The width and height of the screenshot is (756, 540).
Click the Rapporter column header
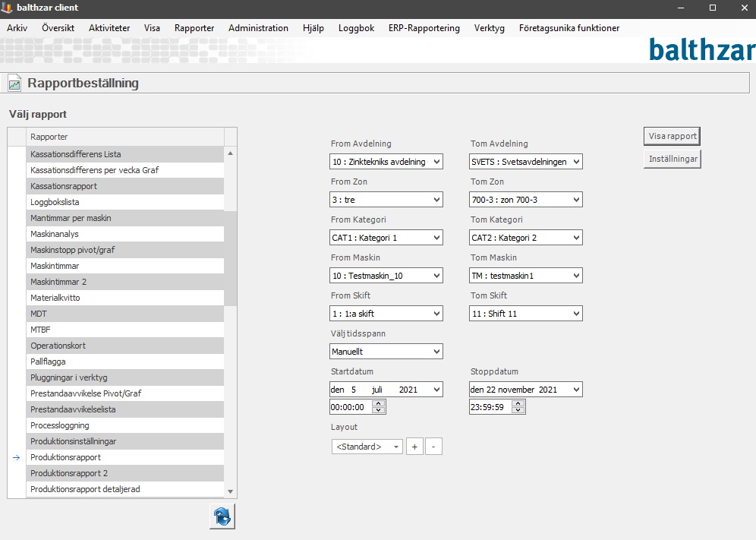coord(125,137)
